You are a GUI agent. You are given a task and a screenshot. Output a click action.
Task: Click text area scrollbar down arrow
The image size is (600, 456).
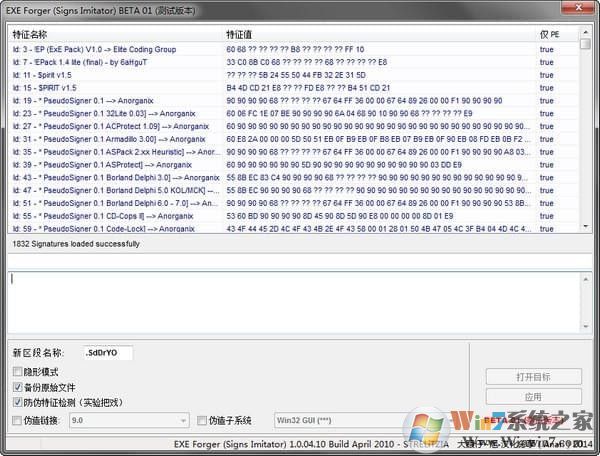click(586, 326)
